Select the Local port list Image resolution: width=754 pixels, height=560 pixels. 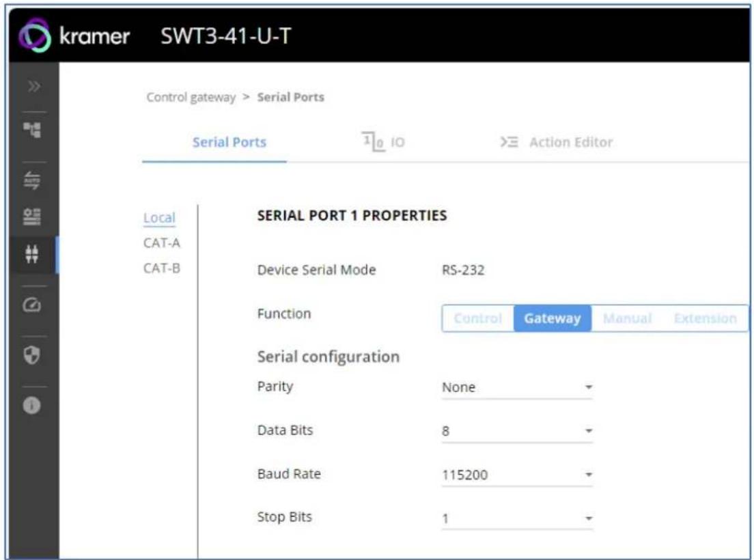coord(159,218)
